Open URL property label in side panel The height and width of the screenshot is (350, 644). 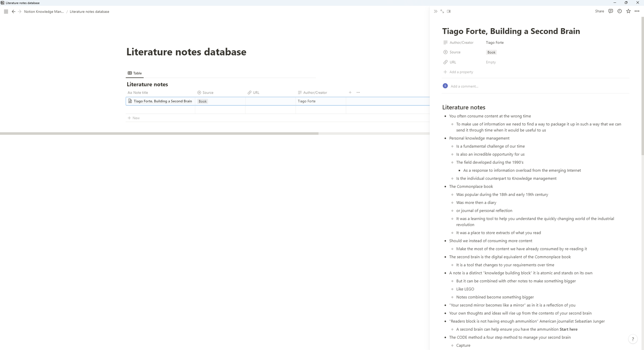(x=450, y=62)
